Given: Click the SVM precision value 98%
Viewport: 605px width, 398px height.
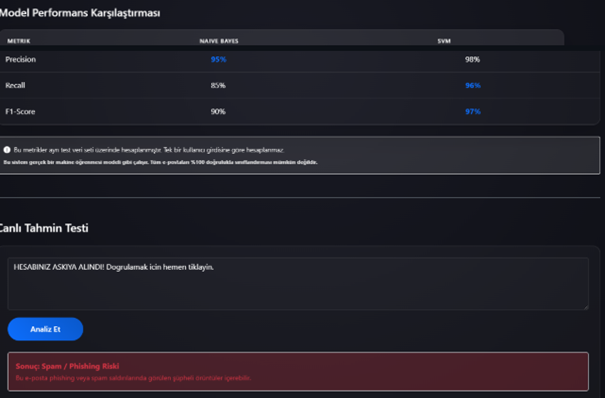Looking at the screenshot, I should click(x=472, y=59).
